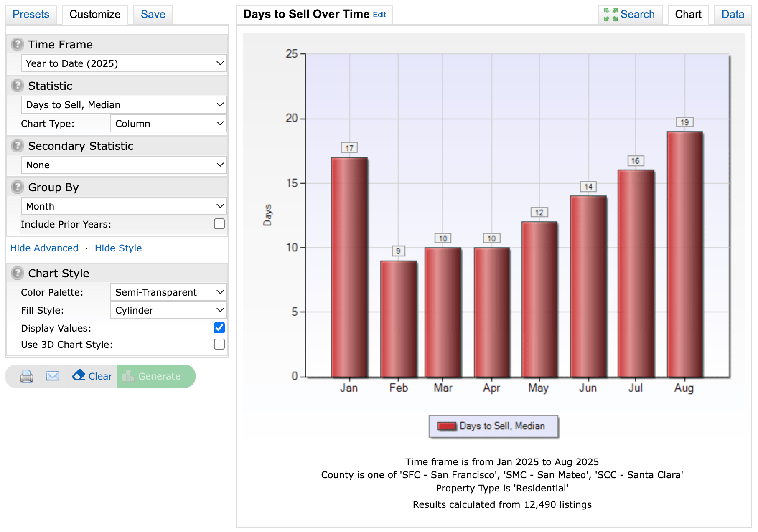The height and width of the screenshot is (532, 758).
Task: Click the Search button with arrows icon
Action: 630,15
